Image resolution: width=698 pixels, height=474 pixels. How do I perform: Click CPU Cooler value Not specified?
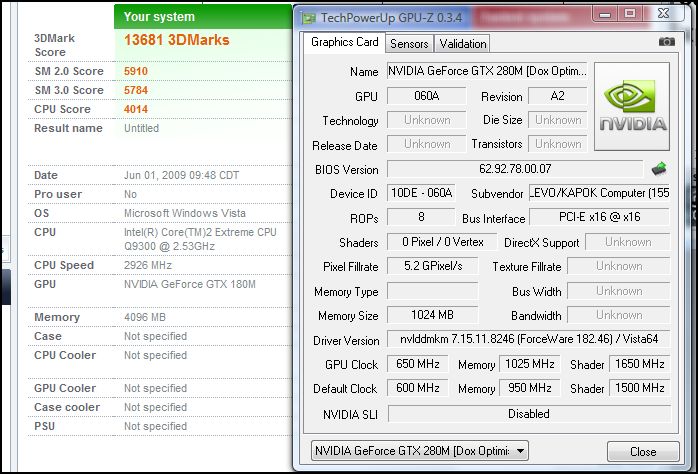(x=155, y=356)
